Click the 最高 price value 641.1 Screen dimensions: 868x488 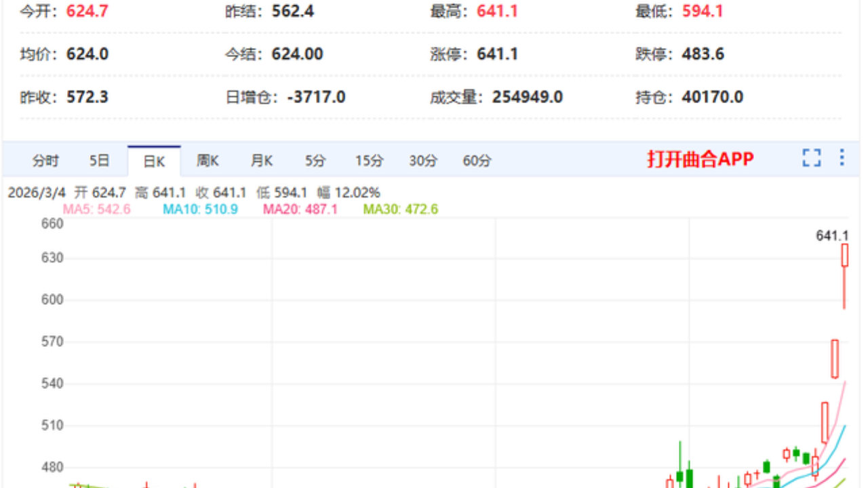coord(496,11)
